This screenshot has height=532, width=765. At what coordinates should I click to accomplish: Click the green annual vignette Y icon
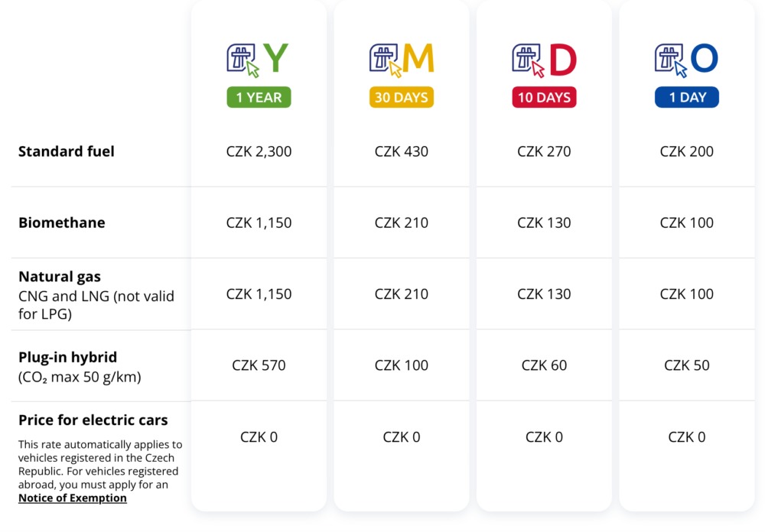[259, 60]
